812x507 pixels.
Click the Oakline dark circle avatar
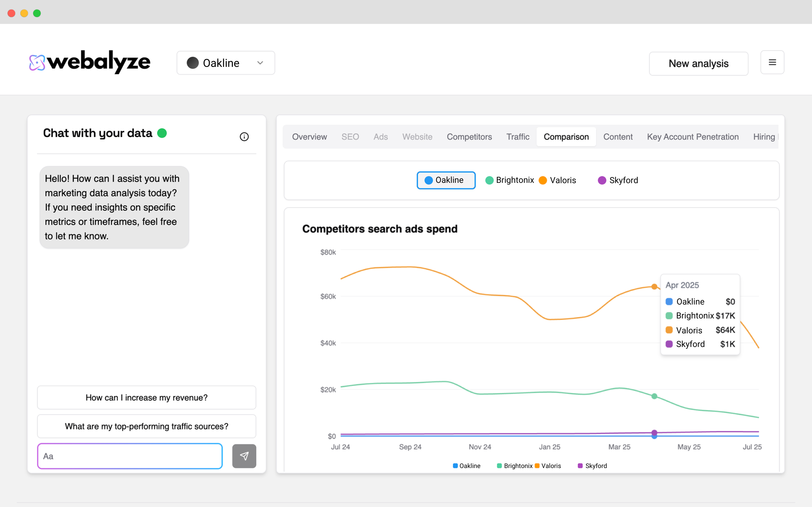[x=193, y=63]
